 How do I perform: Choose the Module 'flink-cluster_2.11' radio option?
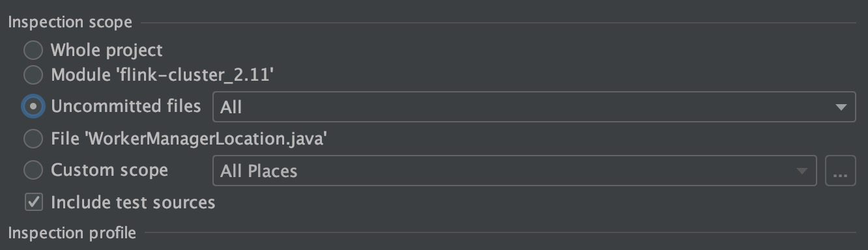pos(33,75)
